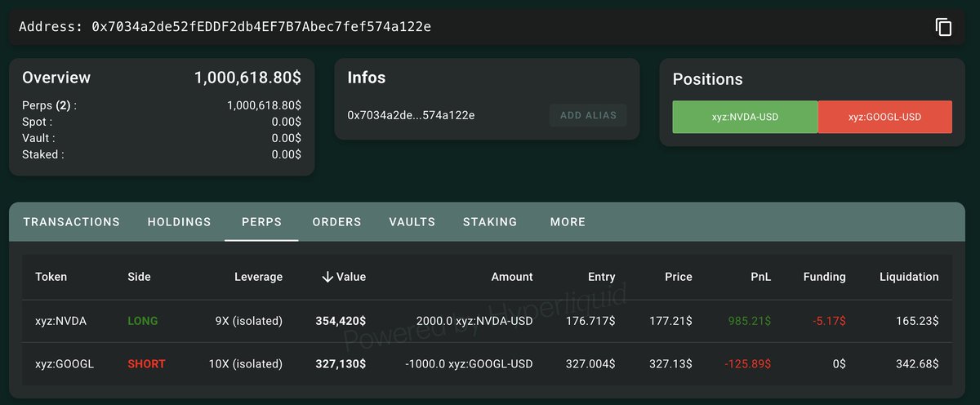Click the red xyz:GOOGL-USD position bar
This screenshot has width=980, height=405.
[884, 117]
